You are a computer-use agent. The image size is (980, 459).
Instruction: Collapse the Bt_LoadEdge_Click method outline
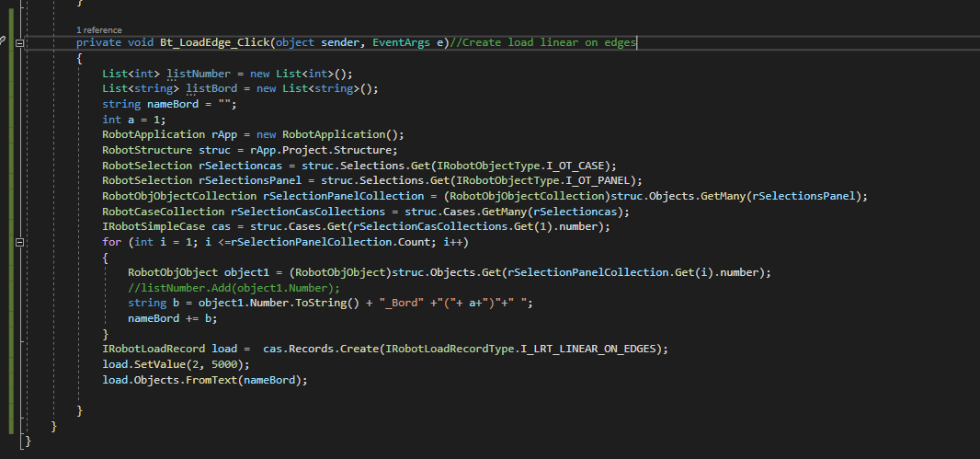(19, 43)
